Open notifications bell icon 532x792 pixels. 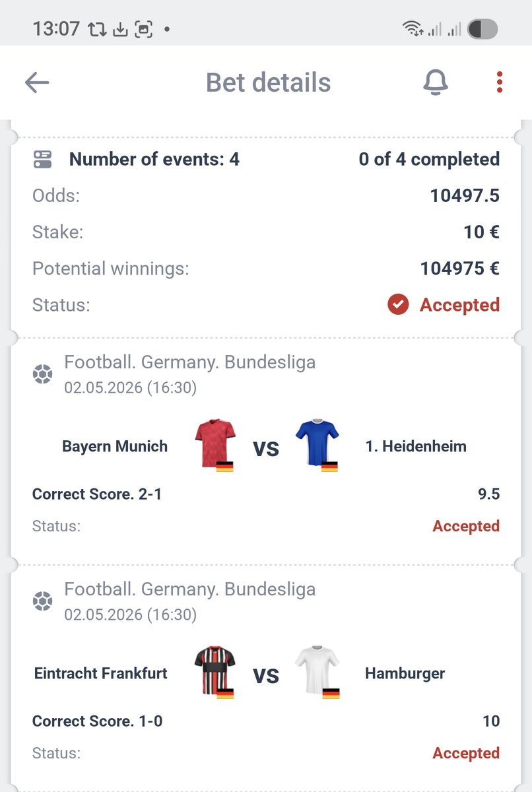[x=435, y=82]
